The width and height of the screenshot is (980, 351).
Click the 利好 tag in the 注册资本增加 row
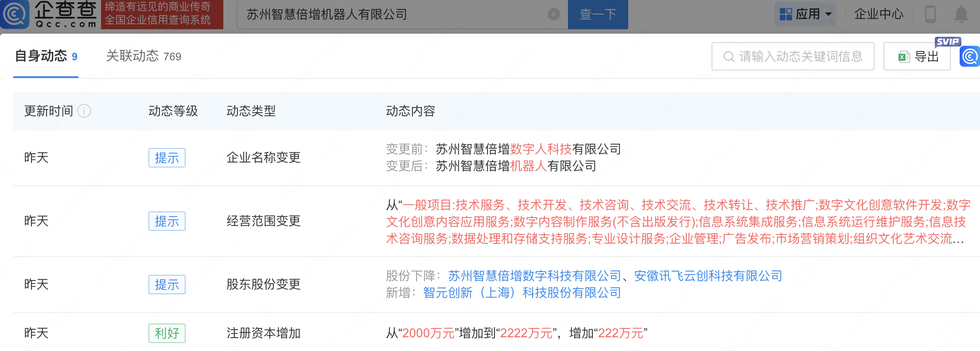(x=167, y=333)
